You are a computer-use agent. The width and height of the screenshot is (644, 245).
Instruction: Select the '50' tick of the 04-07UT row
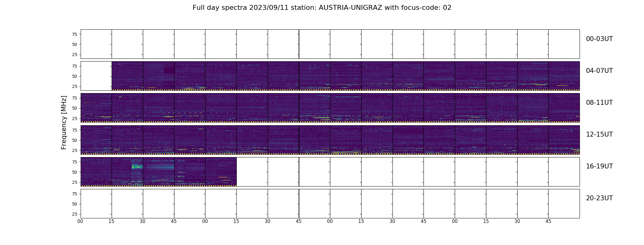click(75, 76)
